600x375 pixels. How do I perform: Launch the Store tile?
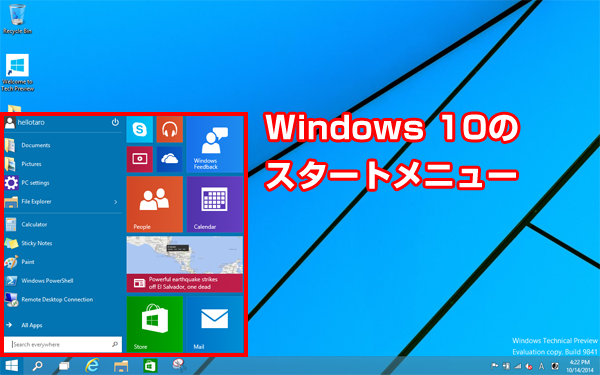pyautogui.click(x=155, y=324)
